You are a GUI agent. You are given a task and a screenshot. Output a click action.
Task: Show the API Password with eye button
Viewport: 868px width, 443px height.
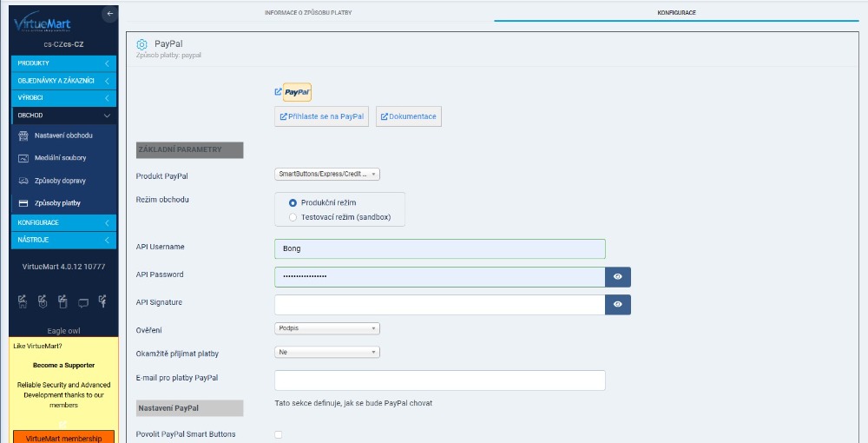coord(617,277)
